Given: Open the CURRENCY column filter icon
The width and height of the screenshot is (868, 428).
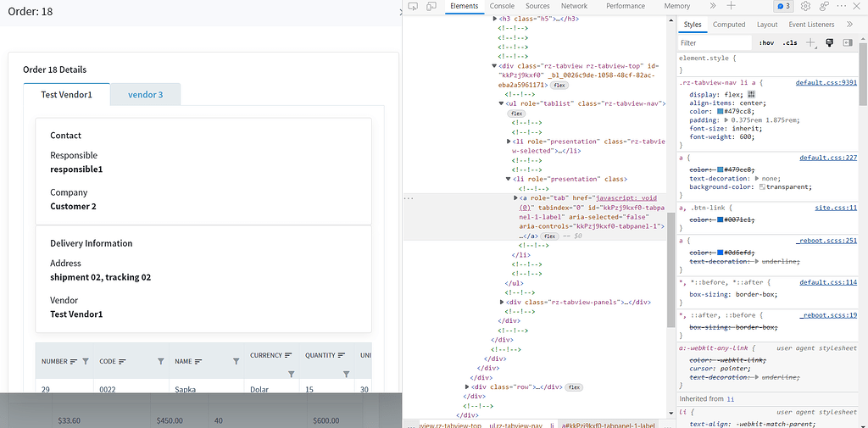Looking at the screenshot, I should pos(292,375).
